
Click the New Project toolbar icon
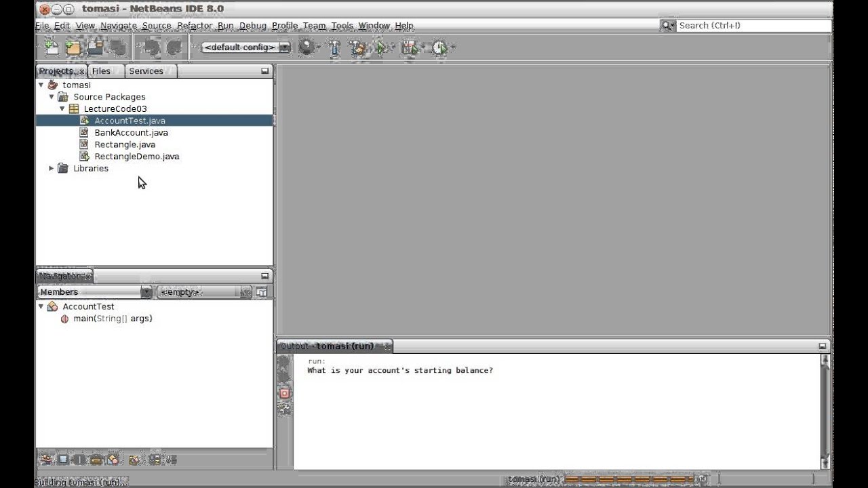(x=73, y=47)
